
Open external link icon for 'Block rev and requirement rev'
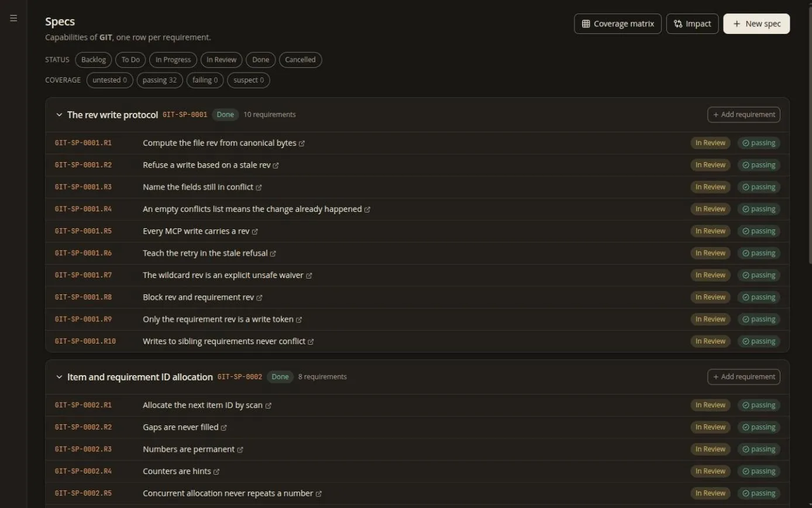pyautogui.click(x=260, y=298)
